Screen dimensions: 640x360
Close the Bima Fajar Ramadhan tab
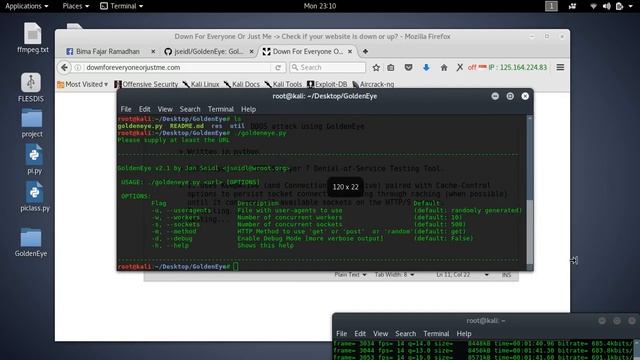[153, 51]
